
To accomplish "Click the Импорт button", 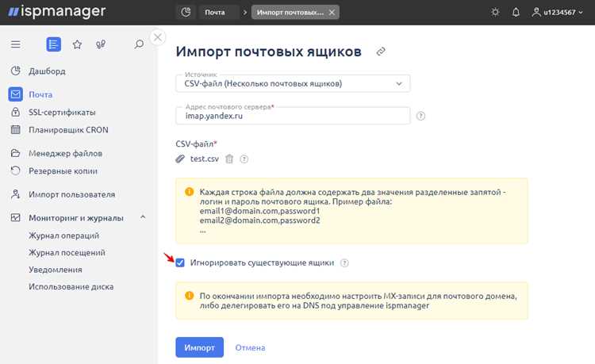I will pos(200,347).
